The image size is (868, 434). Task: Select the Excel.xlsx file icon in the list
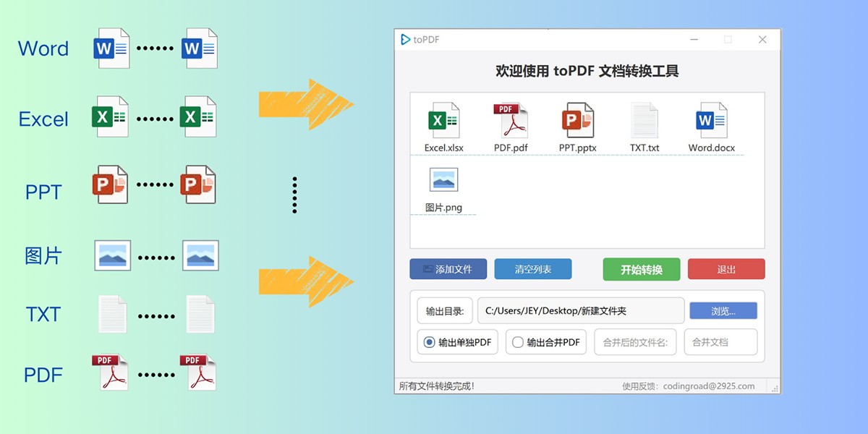[x=443, y=122]
